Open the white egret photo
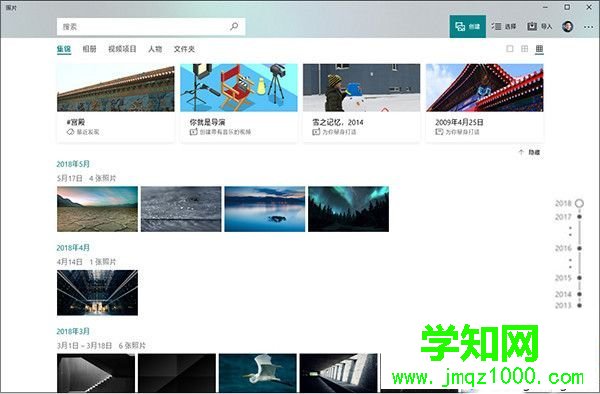600x394 pixels. [x=258, y=373]
